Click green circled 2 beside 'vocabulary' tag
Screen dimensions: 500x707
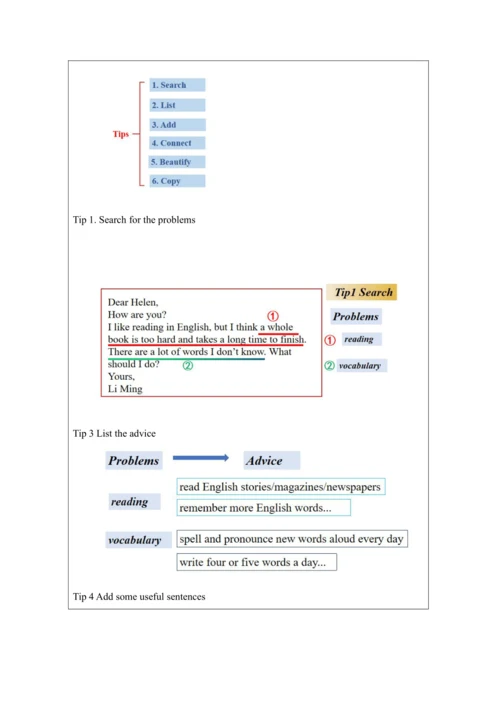(x=330, y=366)
